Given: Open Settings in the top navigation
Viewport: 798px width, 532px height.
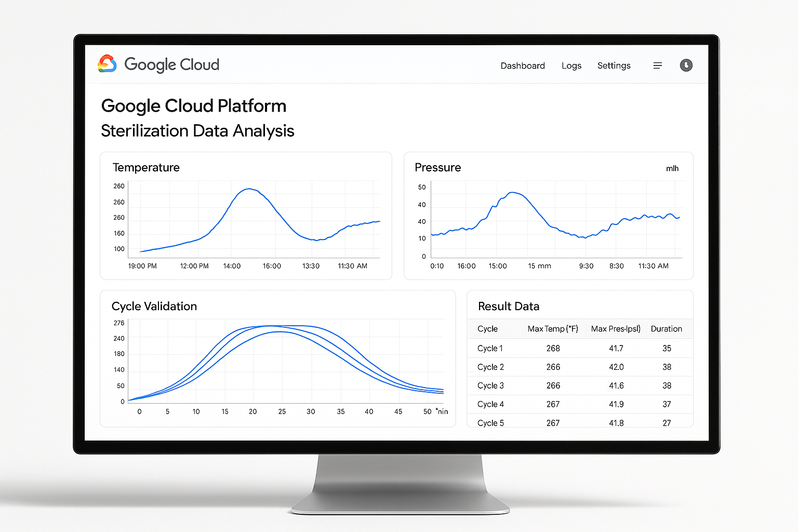Looking at the screenshot, I should 614,65.
